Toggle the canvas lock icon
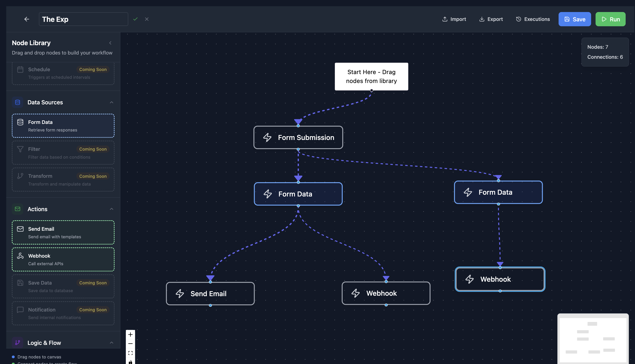This screenshot has height=364, width=635. pyautogui.click(x=130, y=362)
